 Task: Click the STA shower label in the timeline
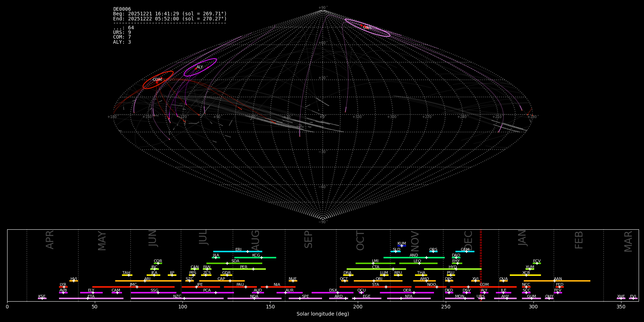tap(376, 285)
